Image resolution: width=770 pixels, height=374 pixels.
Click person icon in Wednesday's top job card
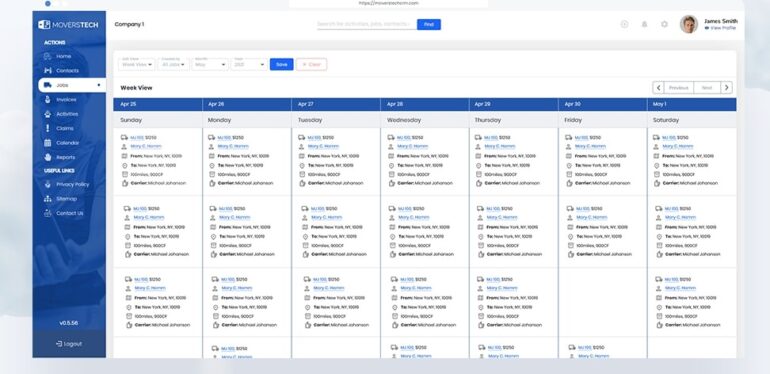click(391, 147)
